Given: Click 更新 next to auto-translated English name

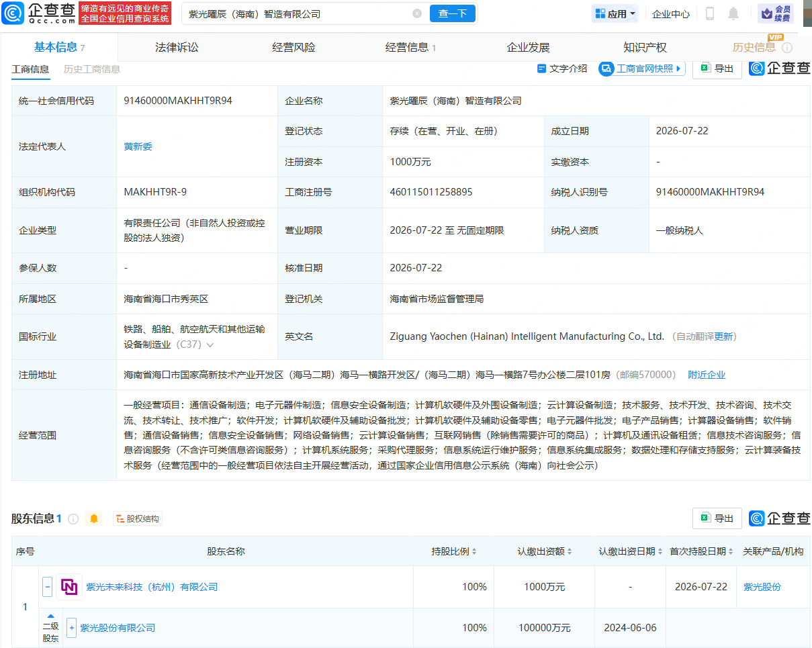Looking at the screenshot, I should pyautogui.click(x=723, y=336).
